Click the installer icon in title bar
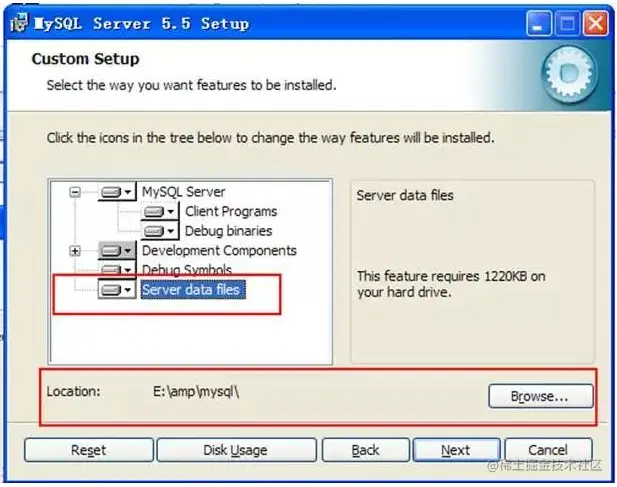617x487 pixels. click(x=19, y=23)
